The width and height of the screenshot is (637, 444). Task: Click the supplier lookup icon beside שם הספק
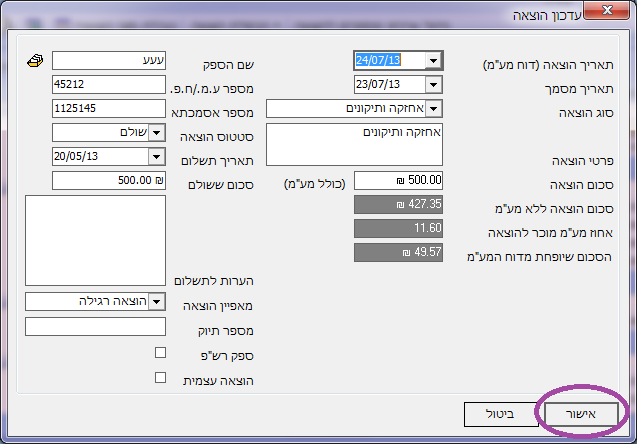click(35, 61)
